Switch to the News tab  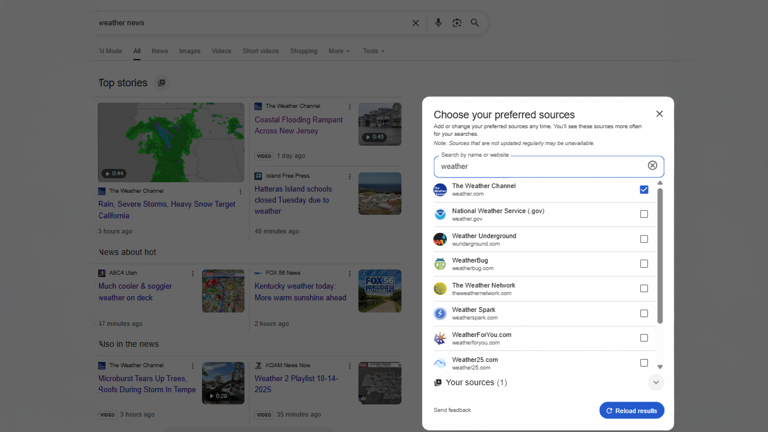160,51
